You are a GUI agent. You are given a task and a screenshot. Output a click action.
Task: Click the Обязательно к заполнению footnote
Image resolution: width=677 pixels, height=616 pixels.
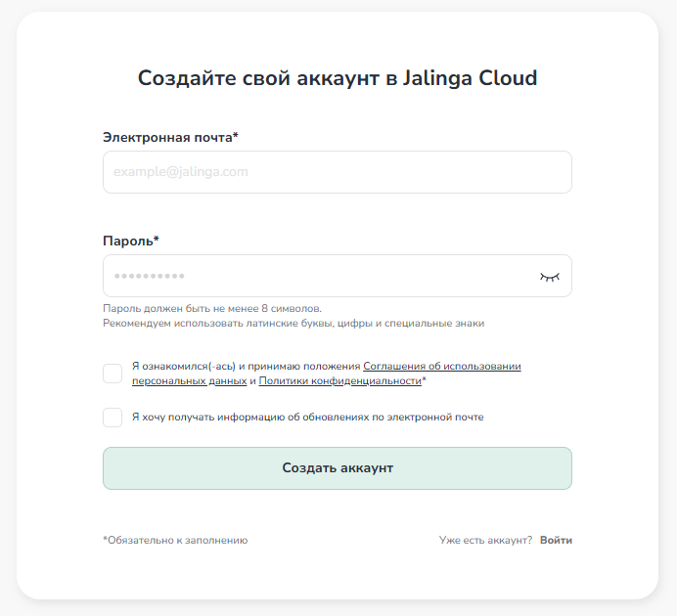175,540
